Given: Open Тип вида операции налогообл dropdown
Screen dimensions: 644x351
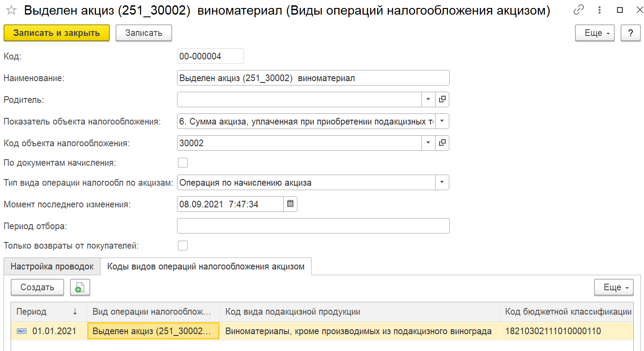Looking at the screenshot, I should click(442, 182).
